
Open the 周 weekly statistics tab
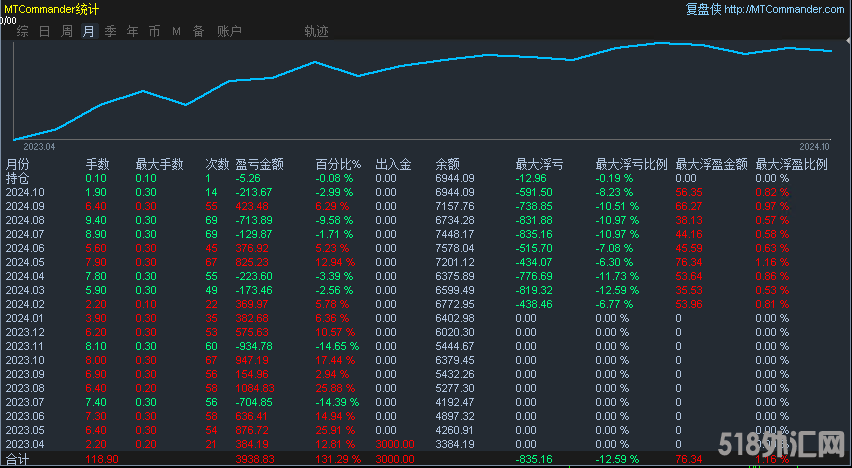click(66, 31)
